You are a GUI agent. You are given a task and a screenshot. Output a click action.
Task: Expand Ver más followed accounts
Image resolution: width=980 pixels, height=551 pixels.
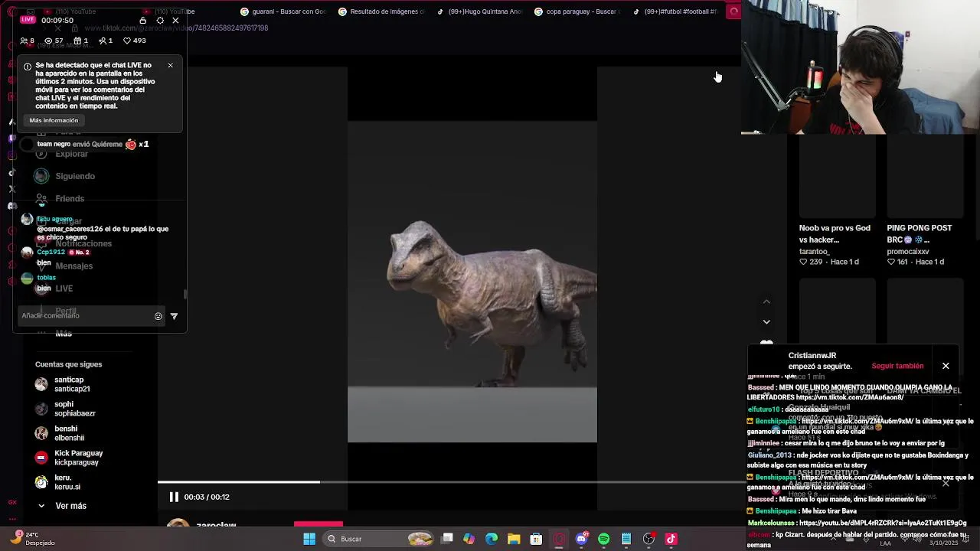click(61, 506)
